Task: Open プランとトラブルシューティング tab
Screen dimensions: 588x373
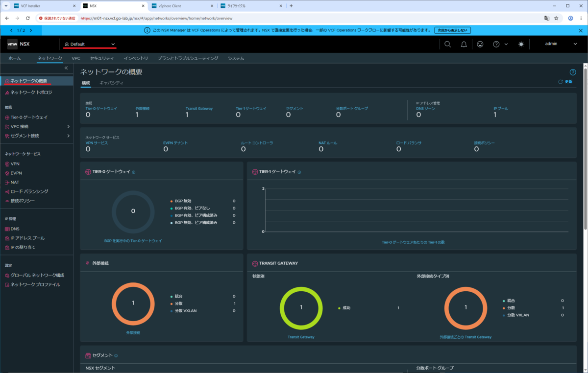Action: click(188, 58)
